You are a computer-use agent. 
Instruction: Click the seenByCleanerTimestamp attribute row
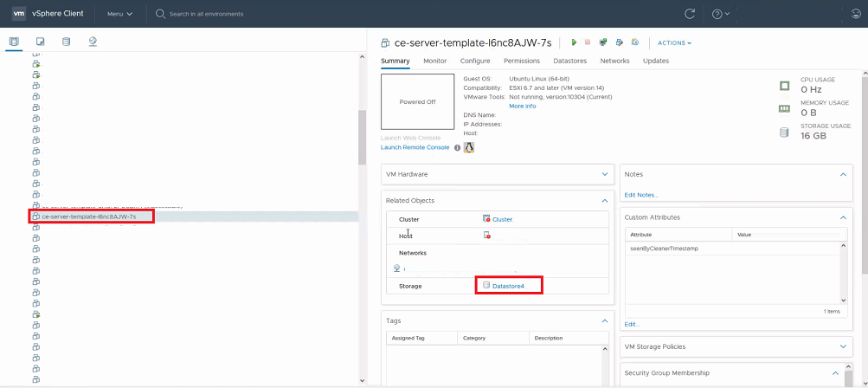point(732,249)
